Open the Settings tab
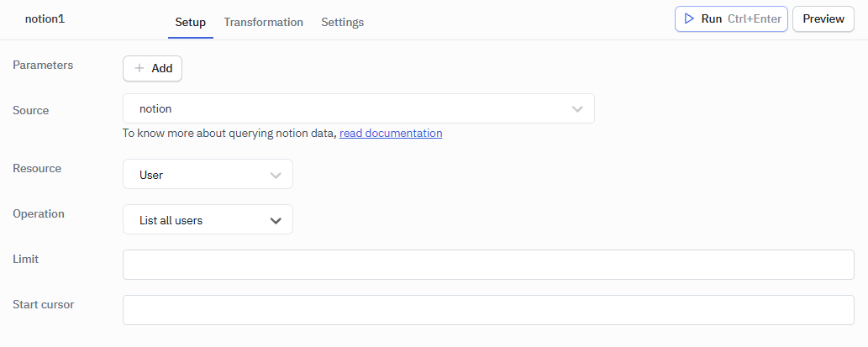The height and width of the screenshot is (347, 868). [343, 22]
